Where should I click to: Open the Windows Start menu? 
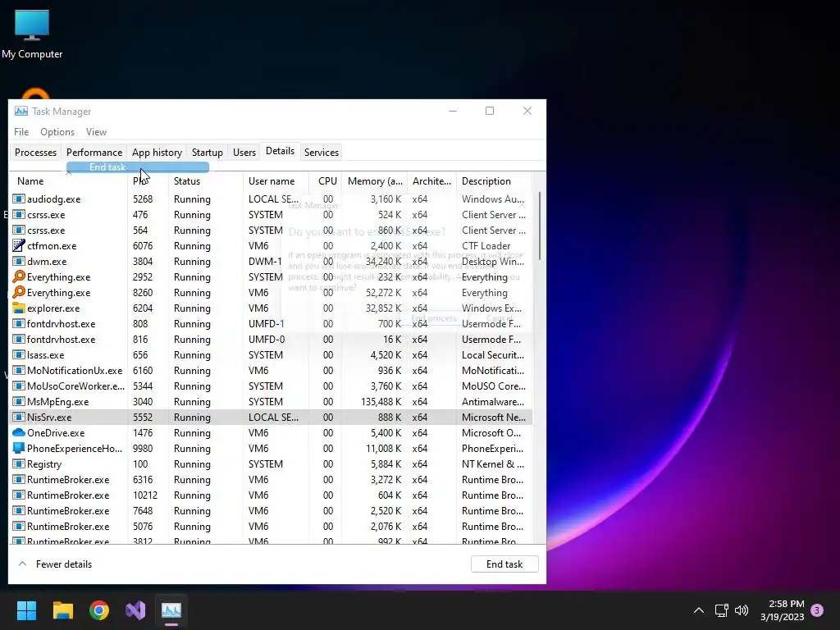(26, 609)
